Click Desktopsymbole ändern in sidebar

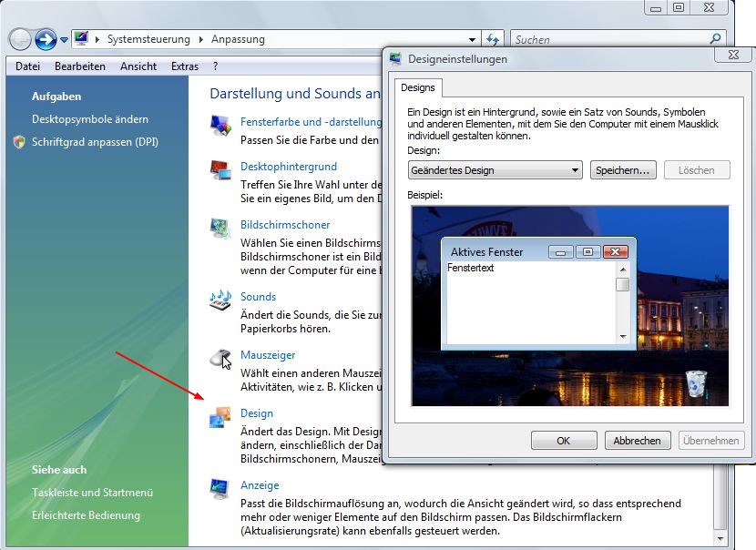pyautogui.click(x=90, y=119)
